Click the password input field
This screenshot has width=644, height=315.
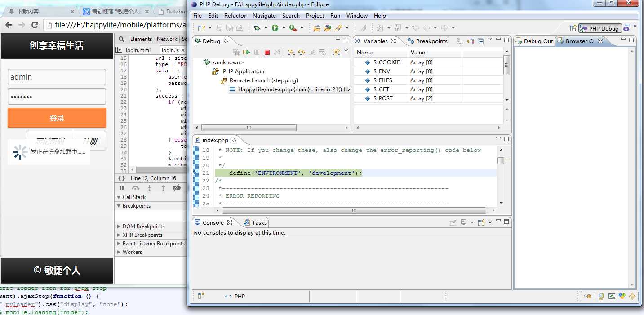[x=57, y=97]
